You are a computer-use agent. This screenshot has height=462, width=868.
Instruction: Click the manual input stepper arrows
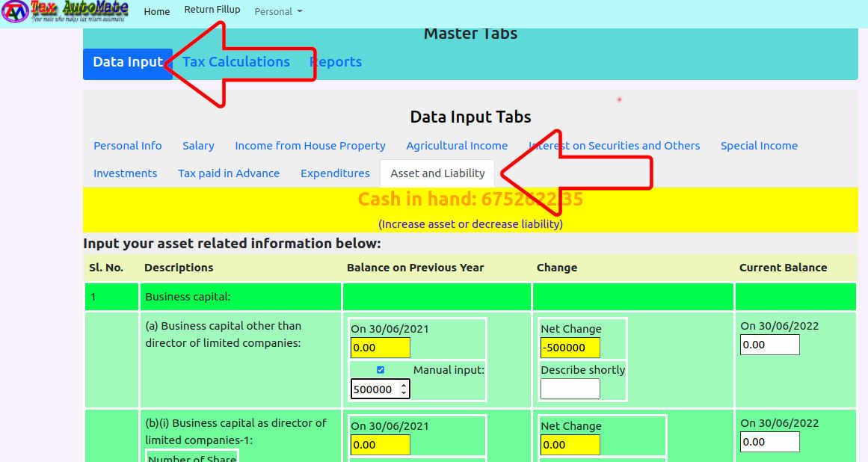point(404,389)
